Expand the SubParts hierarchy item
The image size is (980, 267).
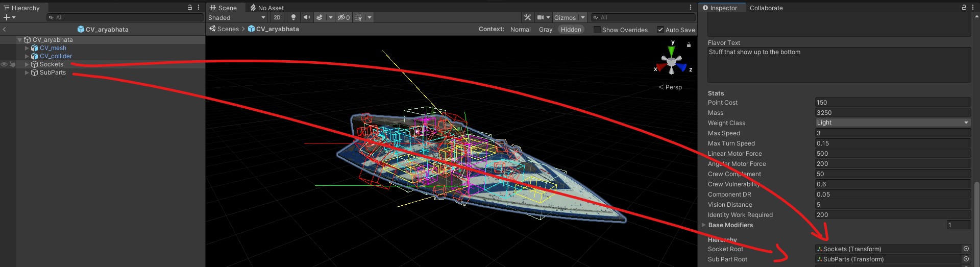click(x=27, y=72)
